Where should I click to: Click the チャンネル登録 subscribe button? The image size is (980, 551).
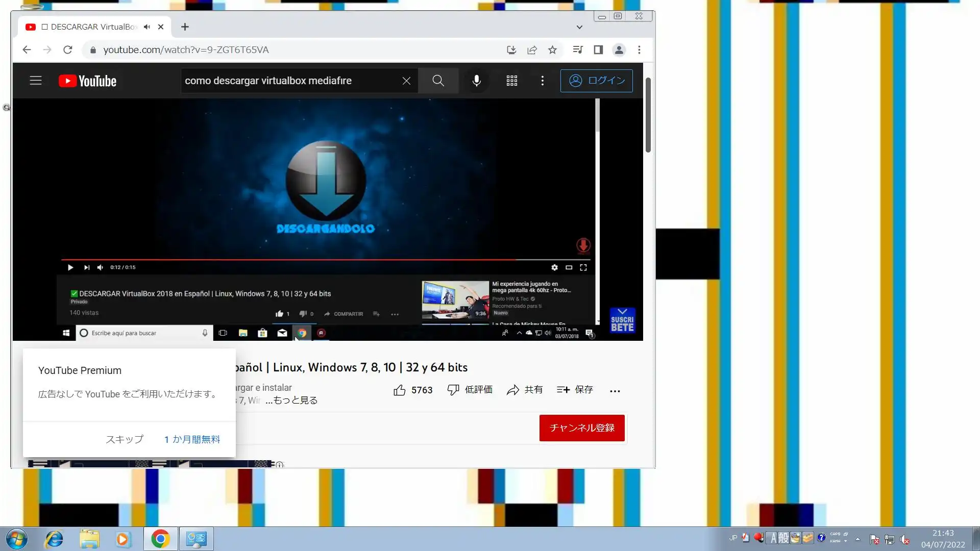click(582, 428)
